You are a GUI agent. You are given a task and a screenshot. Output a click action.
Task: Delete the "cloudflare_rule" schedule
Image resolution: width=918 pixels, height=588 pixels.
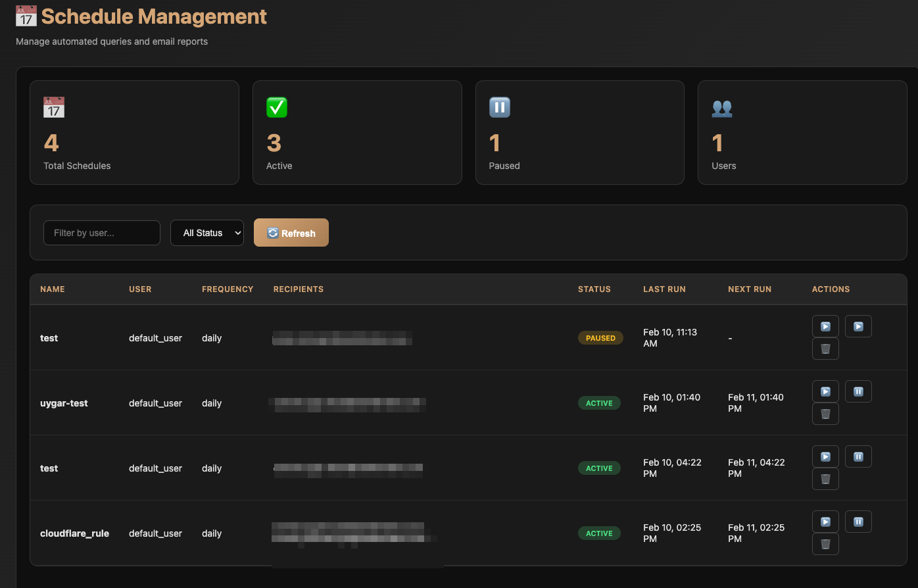(825, 544)
